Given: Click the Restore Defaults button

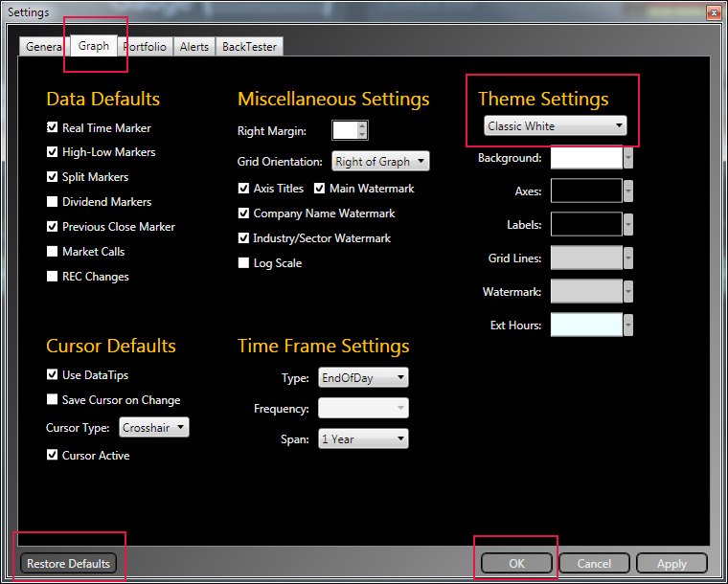Looking at the screenshot, I should (69, 564).
